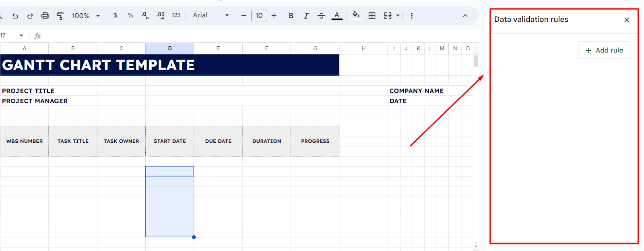Select column A header
The image size is (644, 251).
tap(25, 48)
